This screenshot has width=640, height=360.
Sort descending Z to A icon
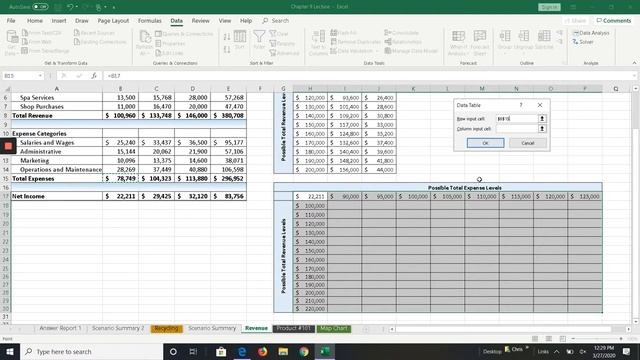[227, 49]
